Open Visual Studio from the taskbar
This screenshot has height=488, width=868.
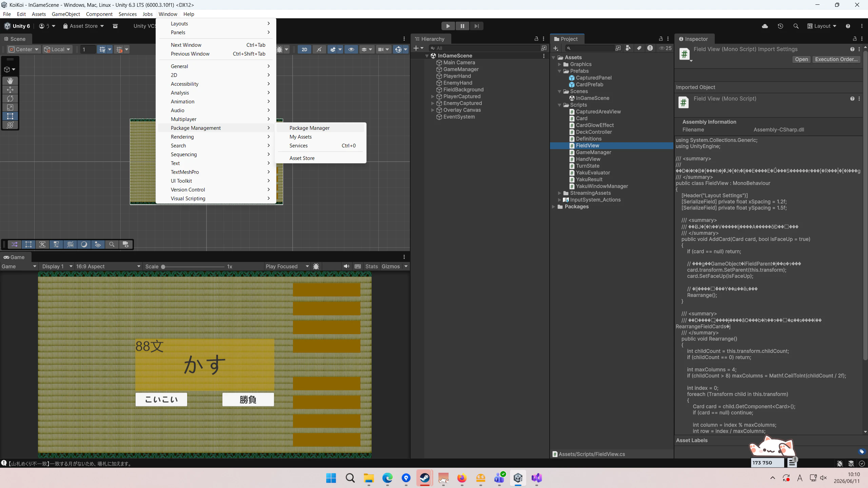coord(536,478)
